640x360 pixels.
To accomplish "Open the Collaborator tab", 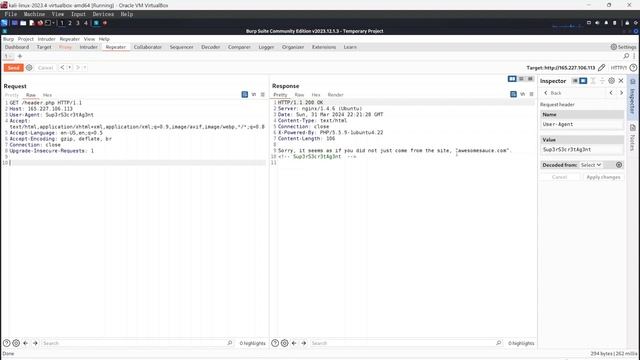I will click(x=148, y=47).
